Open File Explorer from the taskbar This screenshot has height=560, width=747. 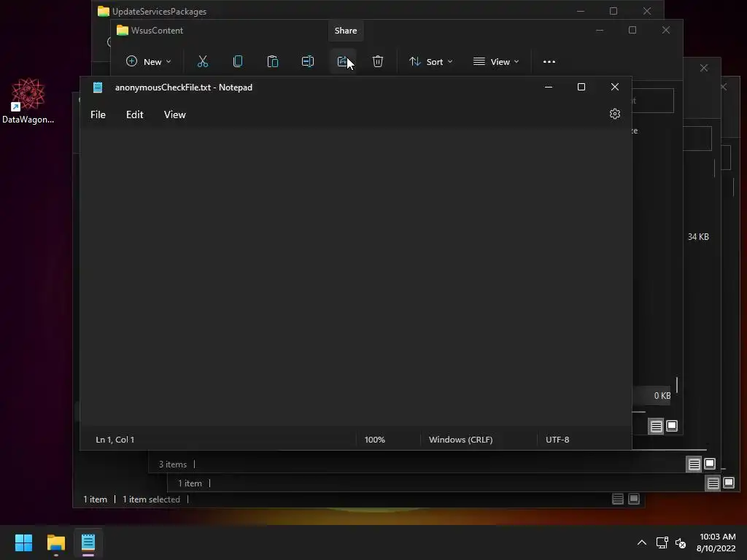55,542
